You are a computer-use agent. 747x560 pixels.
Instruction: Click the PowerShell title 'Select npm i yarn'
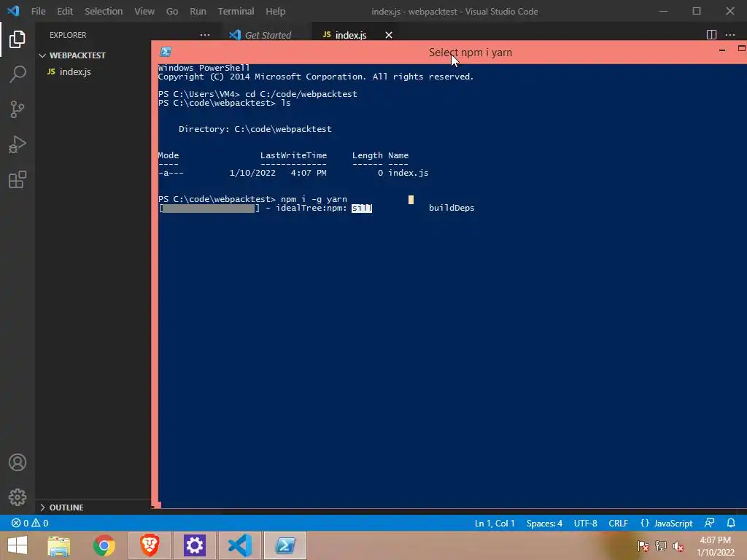(x=471, y=52)
